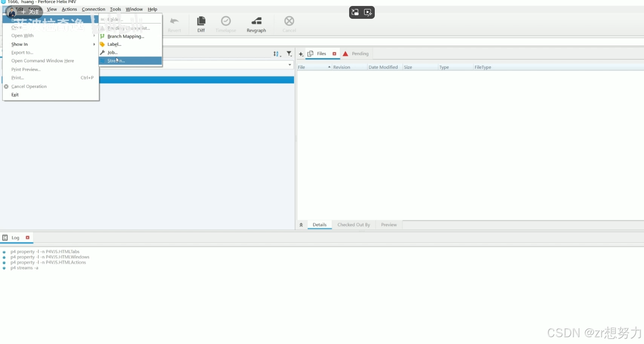Expand the depot path dropdown arrow
Image resolution: width=644 pixels, height=344 pixels.
click(290, 65)
